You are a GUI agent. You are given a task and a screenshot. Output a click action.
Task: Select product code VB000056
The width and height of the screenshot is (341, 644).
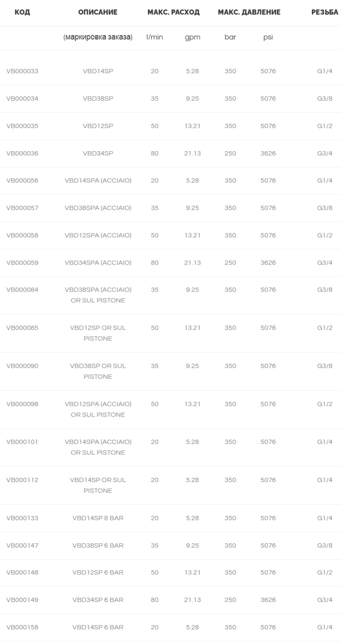[x=22, y=181]
